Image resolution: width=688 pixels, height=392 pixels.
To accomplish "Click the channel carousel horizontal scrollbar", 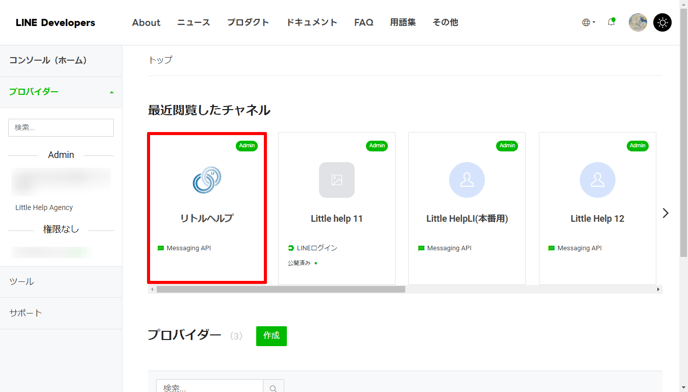I will [281, 289].
